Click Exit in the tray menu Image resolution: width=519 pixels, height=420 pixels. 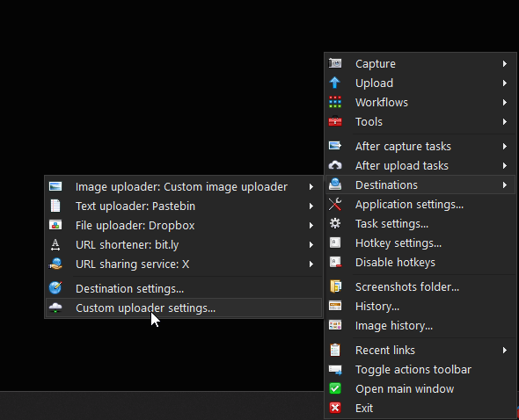tap(420, 408)
